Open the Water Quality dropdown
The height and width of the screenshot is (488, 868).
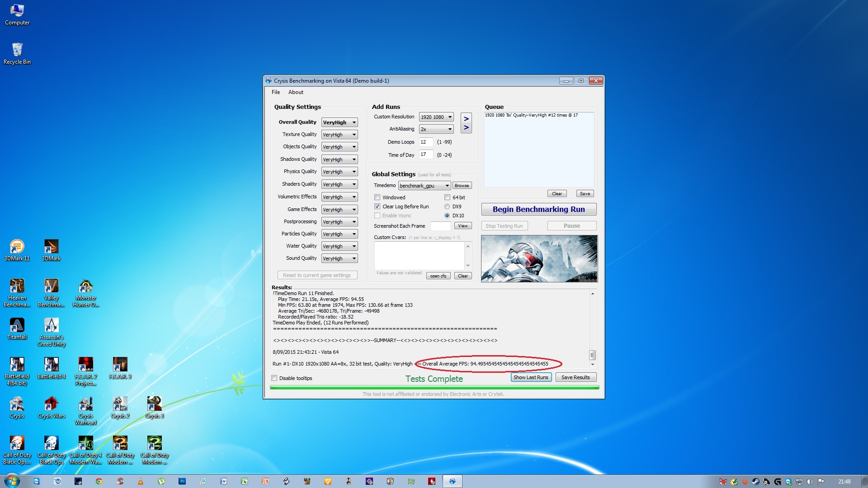340,246
